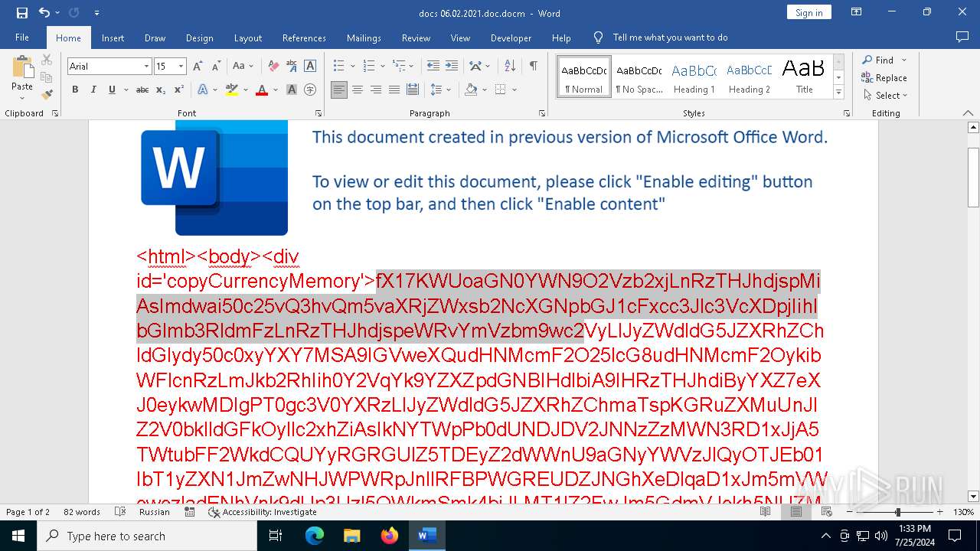Toggle Italic formatting
Screen dimensions: 980x551
(93, 90)
